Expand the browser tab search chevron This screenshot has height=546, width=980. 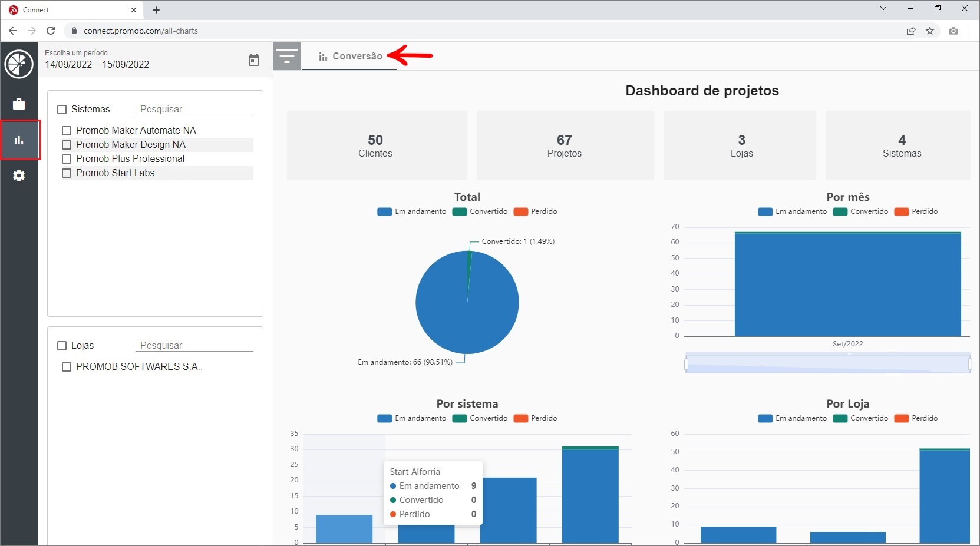(x=883, y=9)
